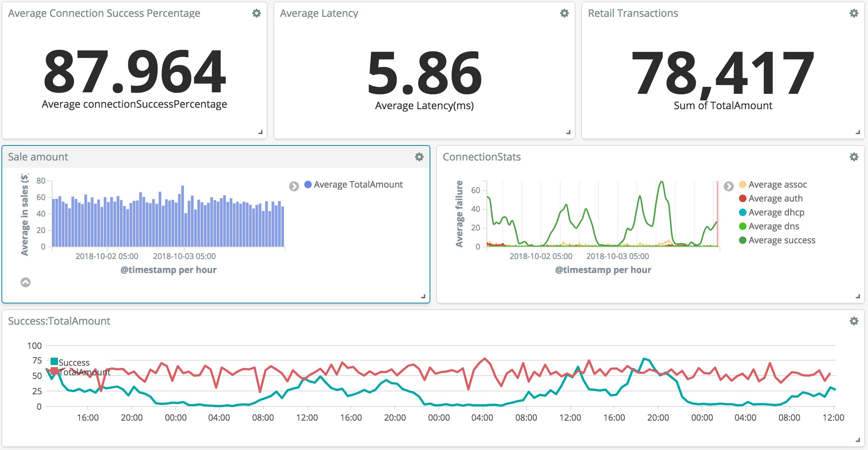This screenshot has height=450, width=868.
Task: Click the Average dns green color dot
Action: tap(743, 226)
